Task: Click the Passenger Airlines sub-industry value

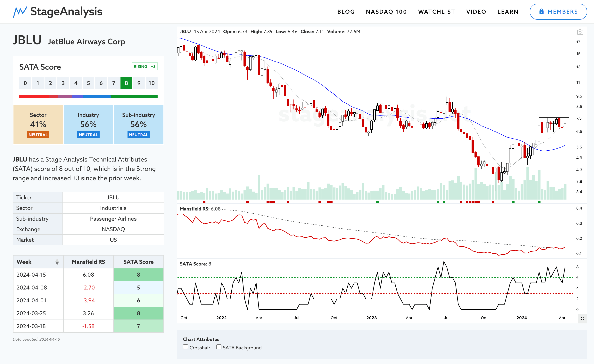Action: coord(113,218)
